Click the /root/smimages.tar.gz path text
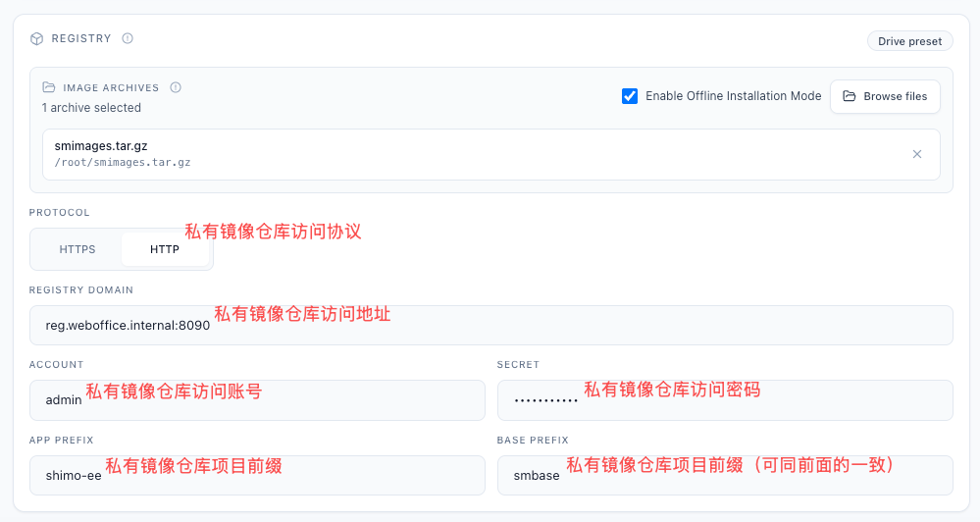The height and width of the screenshot is (522, 980). (123, 163)
